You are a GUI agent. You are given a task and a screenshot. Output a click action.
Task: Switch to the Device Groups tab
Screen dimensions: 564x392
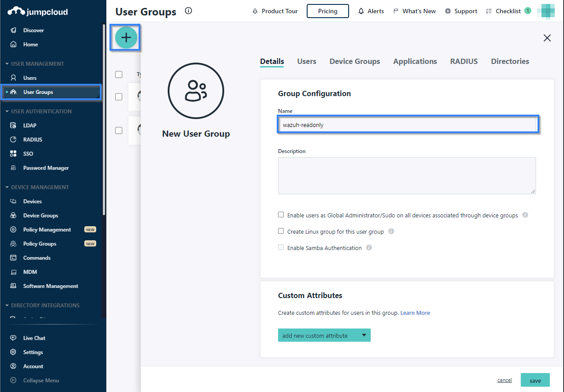[355, 62]
